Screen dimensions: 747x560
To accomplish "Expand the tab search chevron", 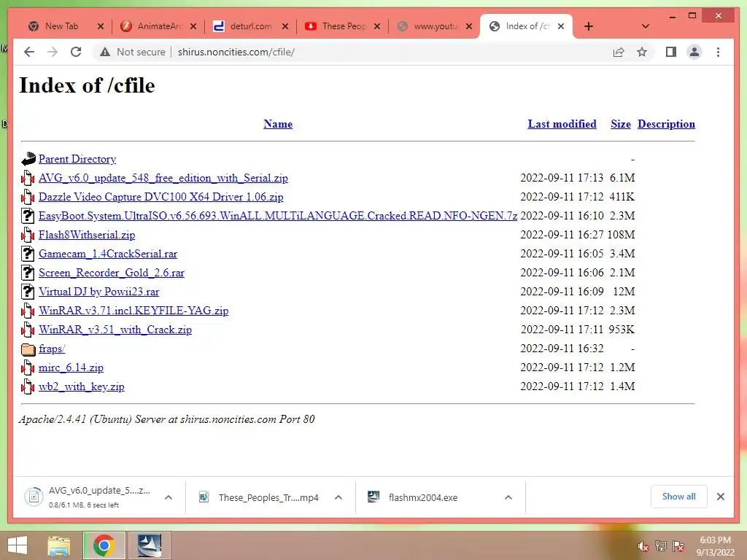I will tap(646, 26).
